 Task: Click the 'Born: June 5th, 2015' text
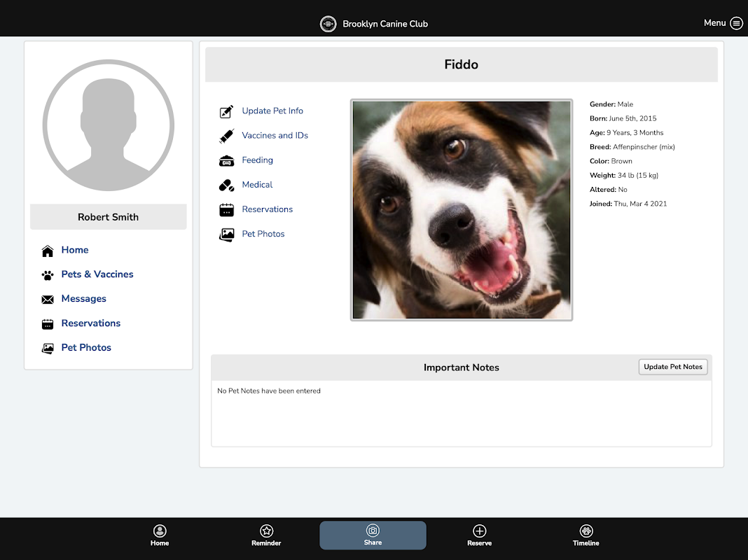click(623, 118)
